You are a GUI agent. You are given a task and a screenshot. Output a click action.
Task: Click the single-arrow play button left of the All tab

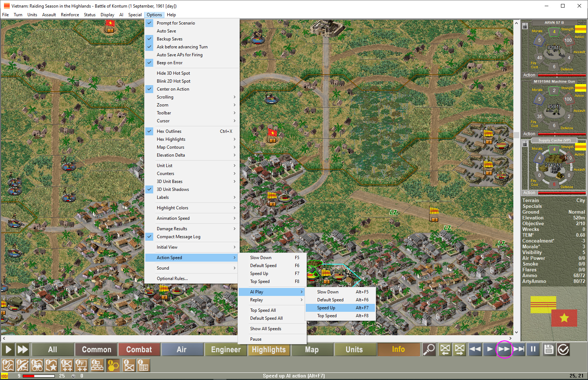[x=8, y=349]
